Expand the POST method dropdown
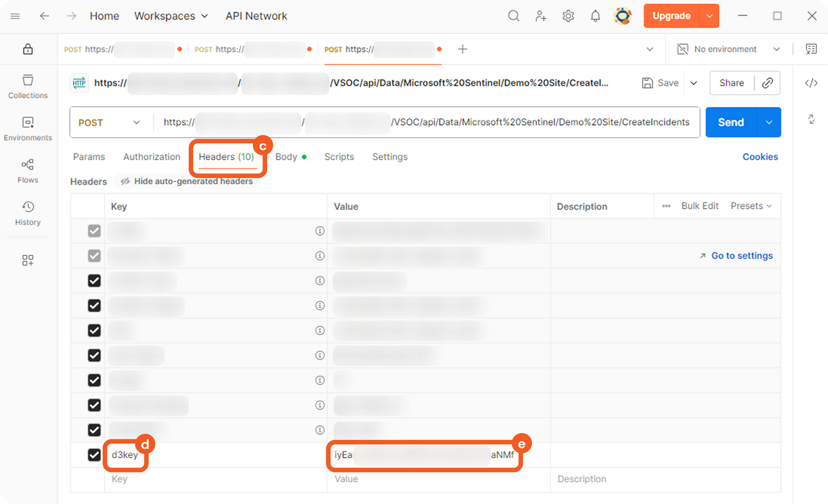The height and width of the screenshot is (504, 828). tap(109, 122)
